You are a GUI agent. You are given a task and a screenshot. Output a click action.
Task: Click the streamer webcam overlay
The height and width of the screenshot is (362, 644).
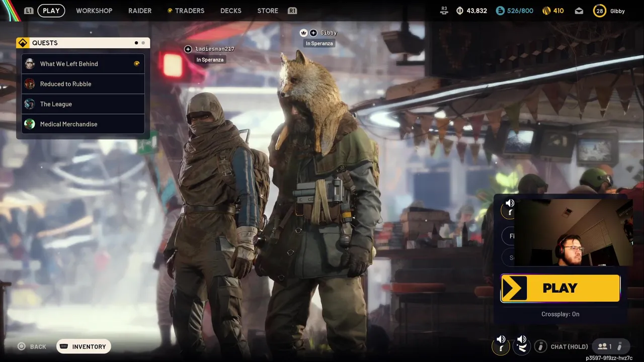pos(575,231)
